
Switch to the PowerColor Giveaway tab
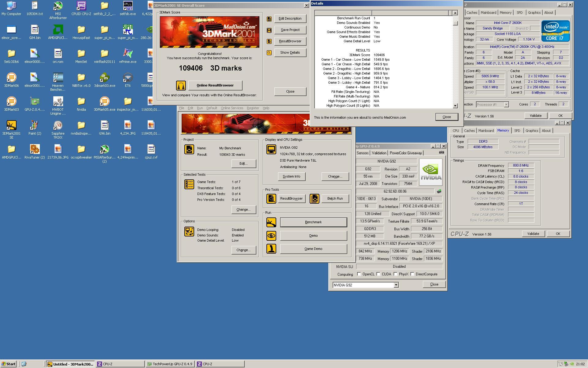click(x=406, y=153)
